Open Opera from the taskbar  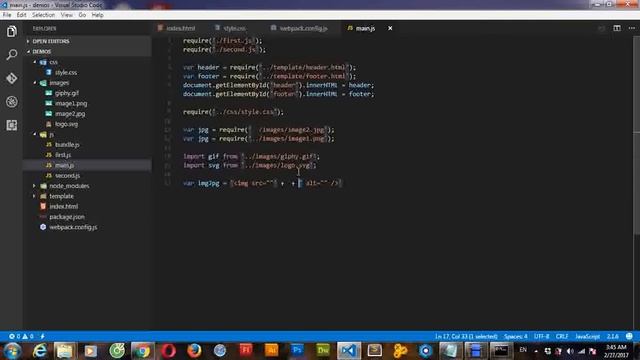(x=168, y=351)
